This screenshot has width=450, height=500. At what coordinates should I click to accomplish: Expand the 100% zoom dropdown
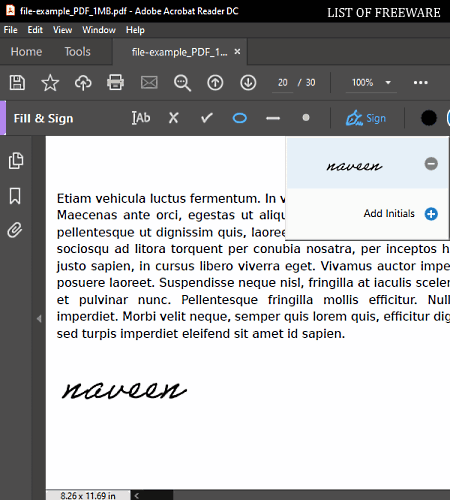388,82
